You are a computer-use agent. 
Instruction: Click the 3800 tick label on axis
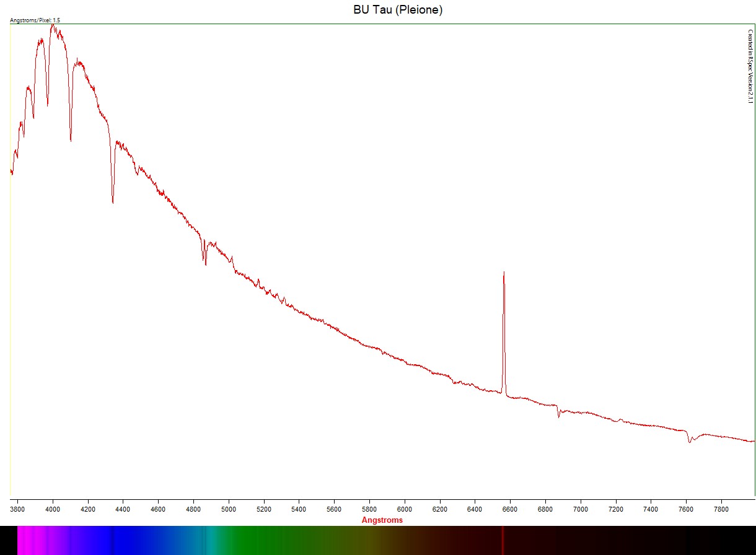[x=18, y=510]
